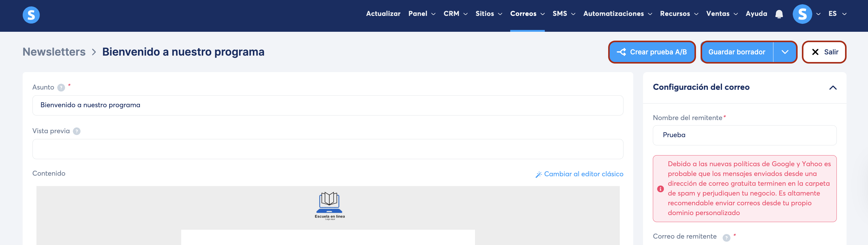Click help icon next to Asunto
This screenshot has width=868, height=245.
pos(61,87)
